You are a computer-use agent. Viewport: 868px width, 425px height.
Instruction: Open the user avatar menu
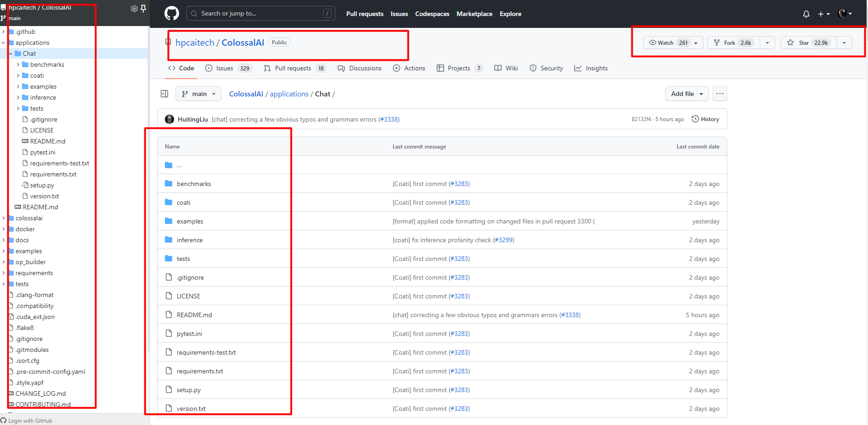click(845, 14)
